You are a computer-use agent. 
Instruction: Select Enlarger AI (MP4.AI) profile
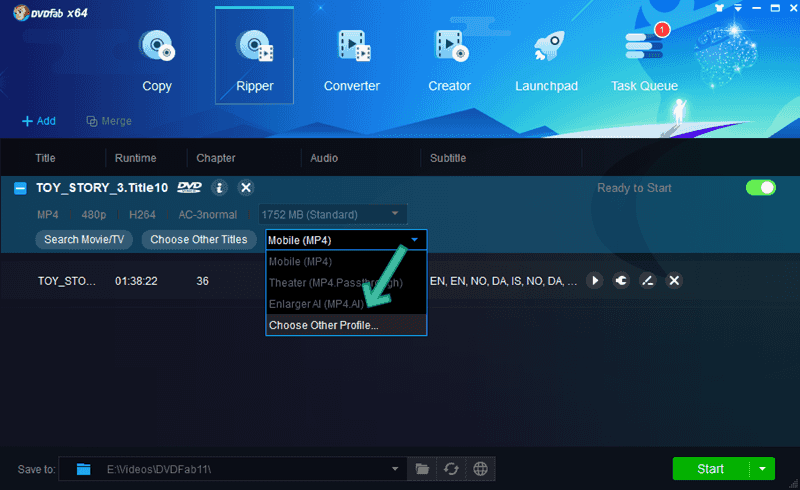(346, 304)
